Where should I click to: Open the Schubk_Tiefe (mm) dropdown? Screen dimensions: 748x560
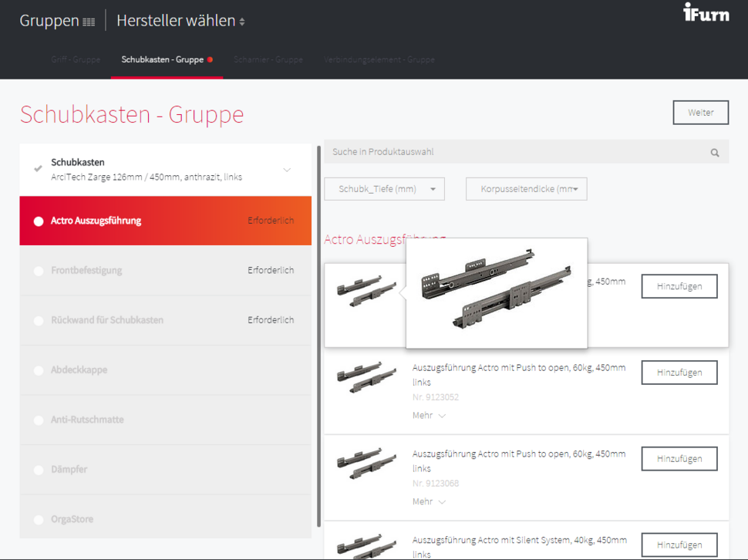[x=385, y=189]
